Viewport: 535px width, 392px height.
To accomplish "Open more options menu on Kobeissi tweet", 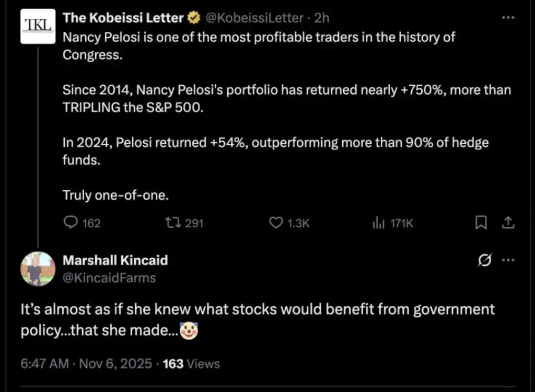I will [508, 18].
